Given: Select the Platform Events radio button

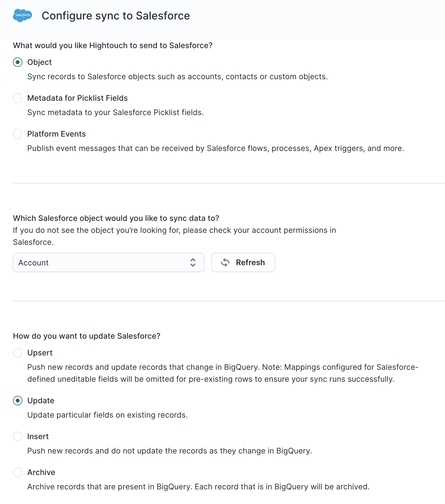Looking at the screenshot, I should 18,134.
